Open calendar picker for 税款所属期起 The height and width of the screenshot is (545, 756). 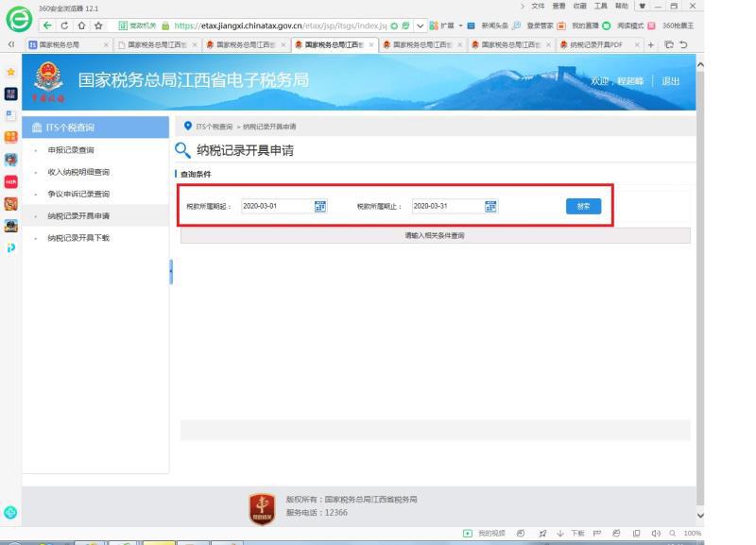pos(320,206)
